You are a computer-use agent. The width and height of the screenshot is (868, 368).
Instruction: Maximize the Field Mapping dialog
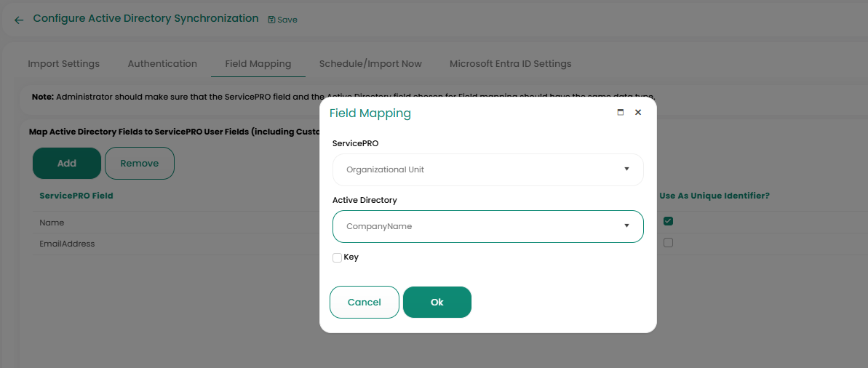click(x=621, y=113)
